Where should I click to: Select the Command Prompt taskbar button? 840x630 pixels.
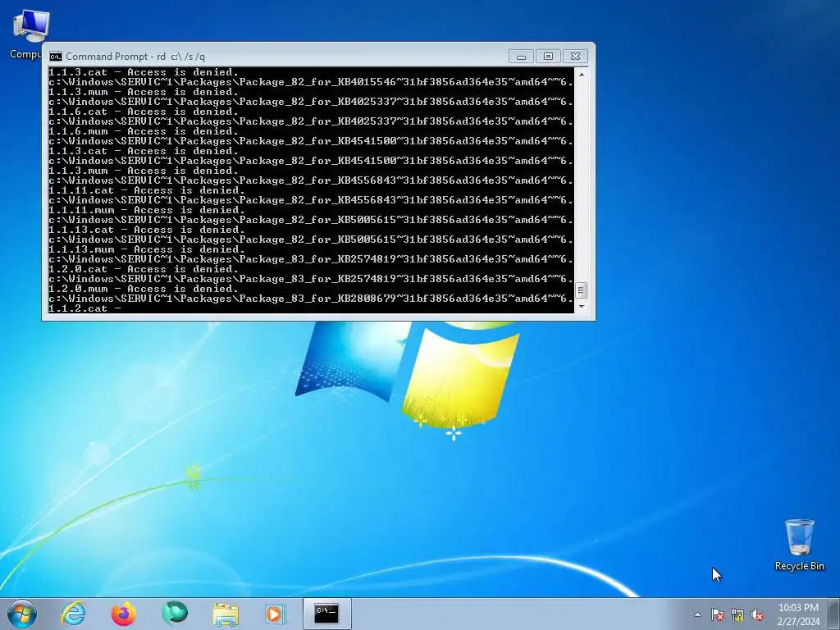point(326,614)
